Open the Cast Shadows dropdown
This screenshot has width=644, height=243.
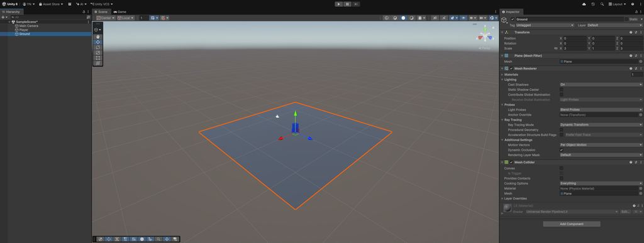601,84
